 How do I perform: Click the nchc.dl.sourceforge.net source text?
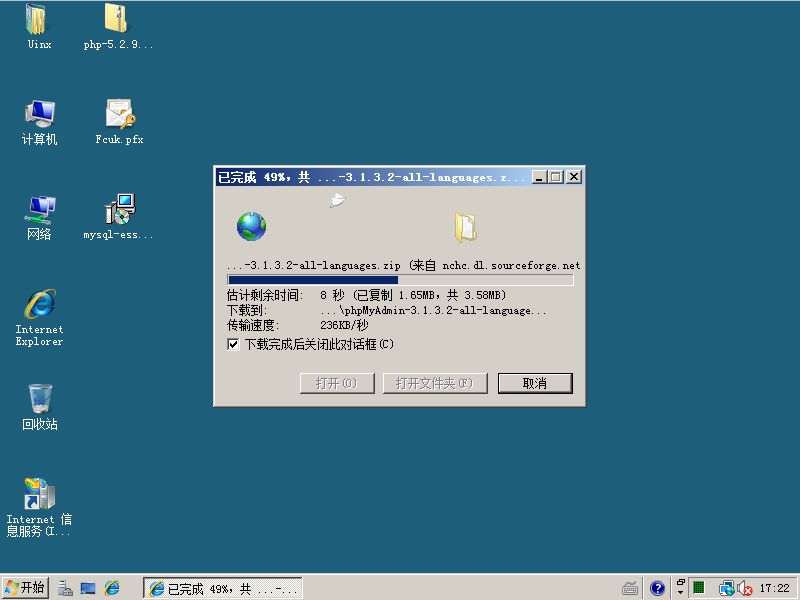coord(511,265)
